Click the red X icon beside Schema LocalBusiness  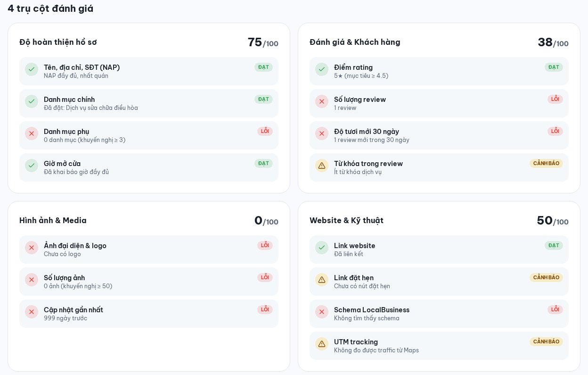[x=322, y=312]
